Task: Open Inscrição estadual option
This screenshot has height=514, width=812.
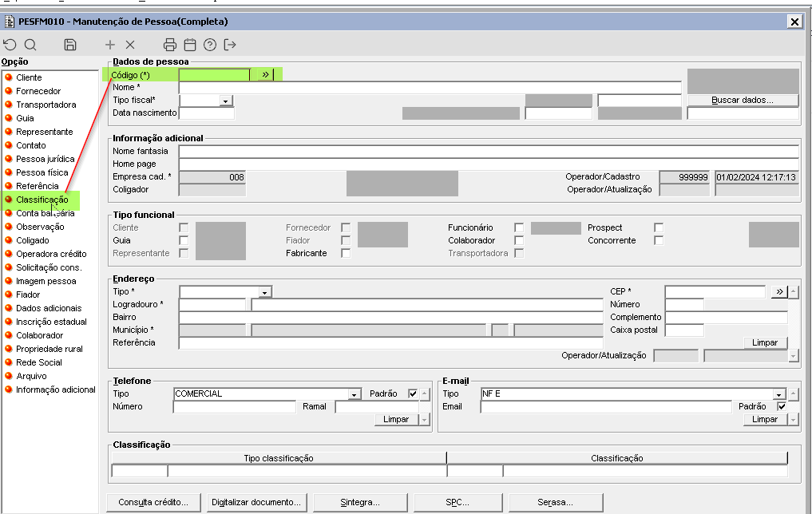Action: point(51,322)
